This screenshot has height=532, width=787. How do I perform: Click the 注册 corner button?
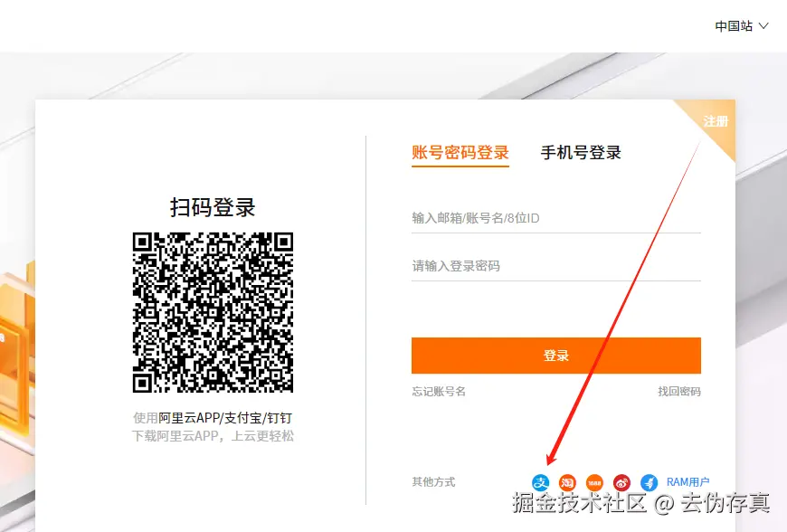[716, 121]
